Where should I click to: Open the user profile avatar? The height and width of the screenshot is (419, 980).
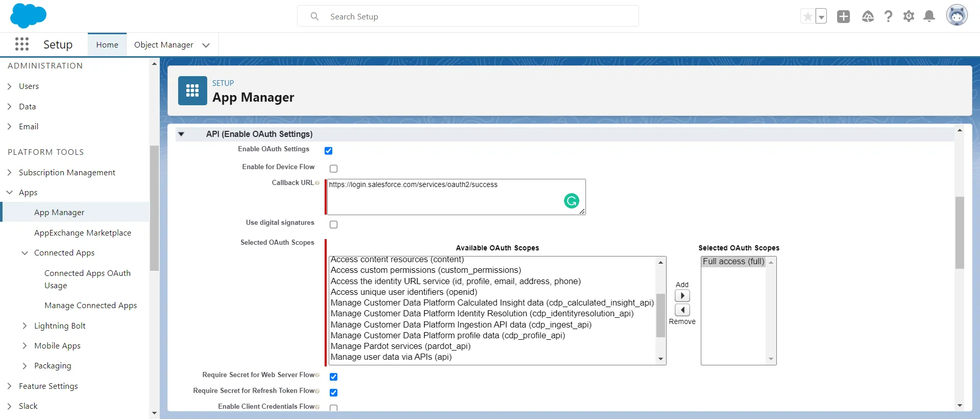(x=957, y=15)
